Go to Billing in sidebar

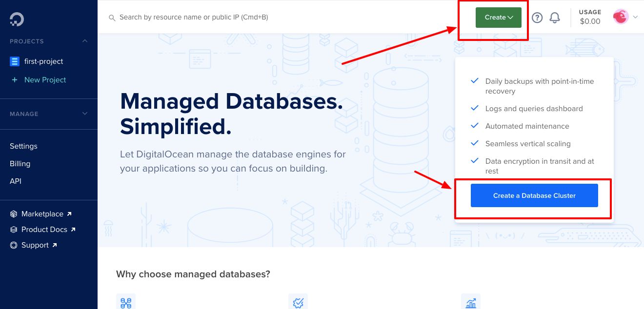tap(20, 164)
